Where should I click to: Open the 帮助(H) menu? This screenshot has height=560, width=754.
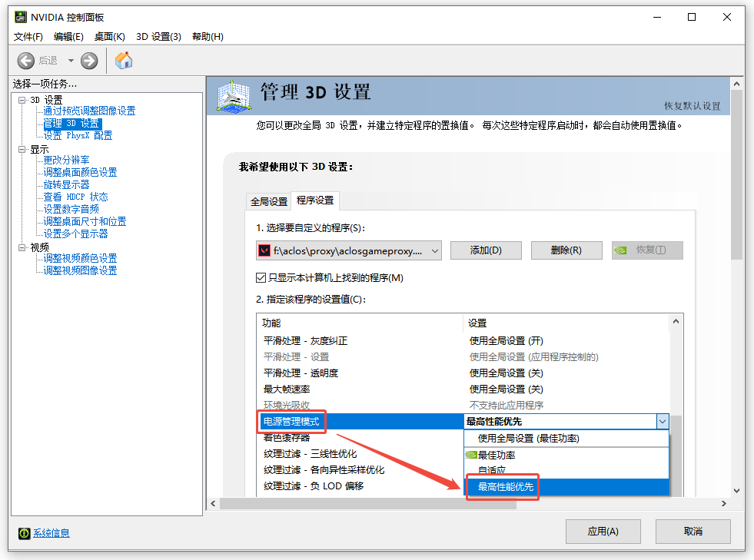tap(208, 37)
